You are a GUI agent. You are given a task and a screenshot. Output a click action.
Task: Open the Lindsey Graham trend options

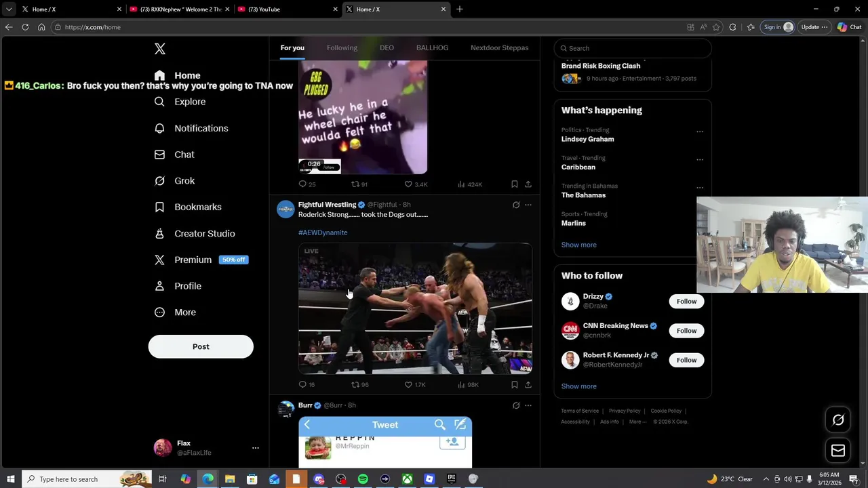point(700,131)
